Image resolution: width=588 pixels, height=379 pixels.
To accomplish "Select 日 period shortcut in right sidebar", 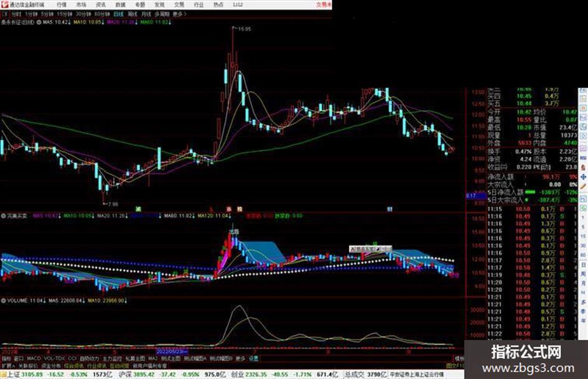I will tap(583, 264).
